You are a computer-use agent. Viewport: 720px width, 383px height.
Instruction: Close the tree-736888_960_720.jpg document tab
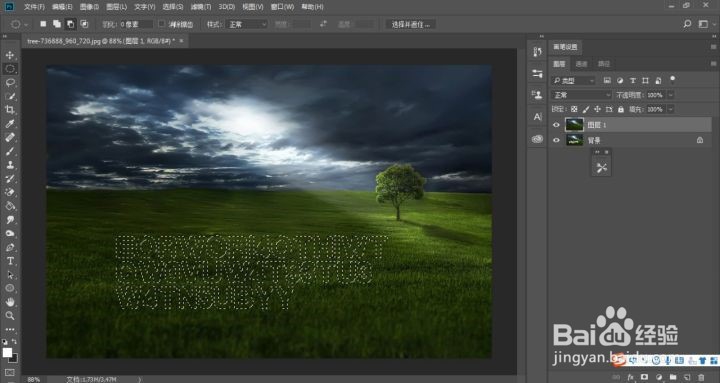coord(181,41)
